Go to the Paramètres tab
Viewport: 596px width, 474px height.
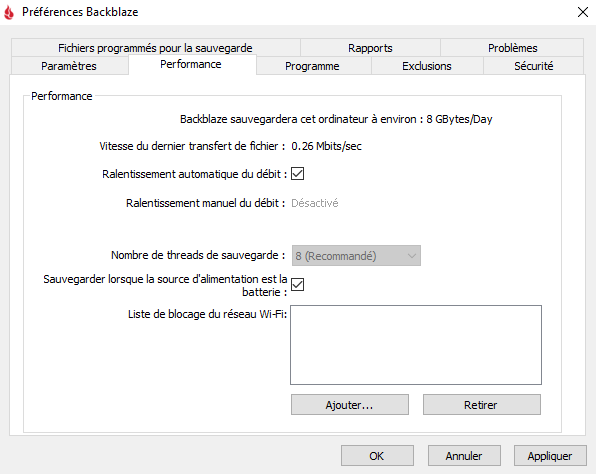click(69, 66)
